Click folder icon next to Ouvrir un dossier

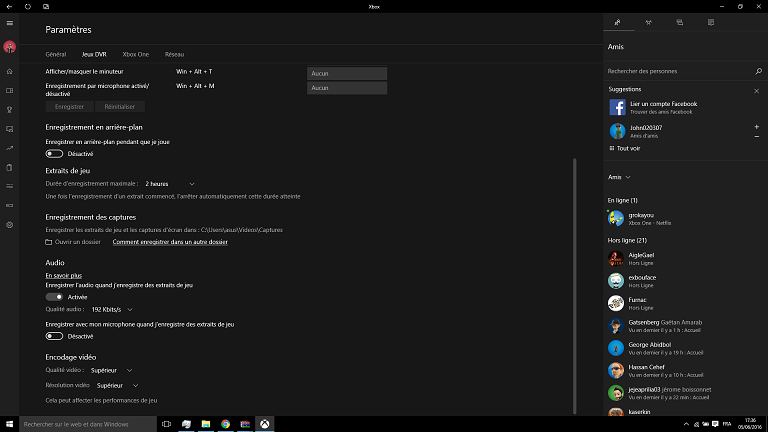(48, 242)
